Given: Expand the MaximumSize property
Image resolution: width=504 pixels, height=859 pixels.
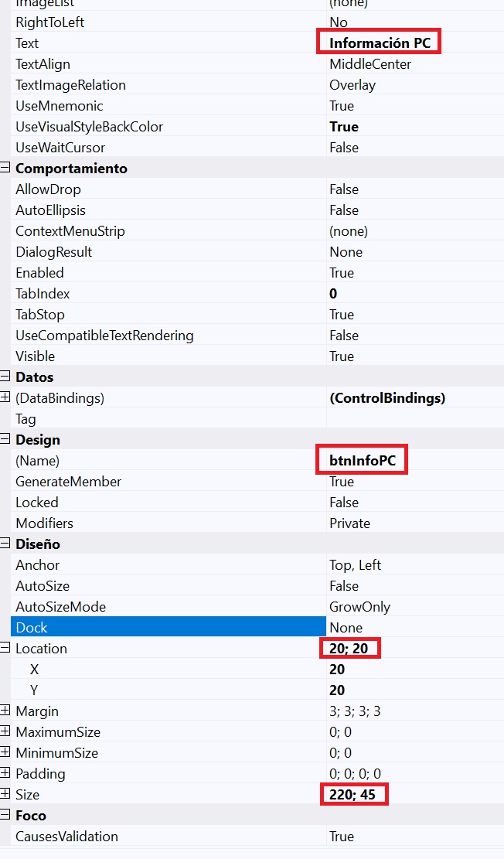Looking at the screenshot, I should (5, 731).
